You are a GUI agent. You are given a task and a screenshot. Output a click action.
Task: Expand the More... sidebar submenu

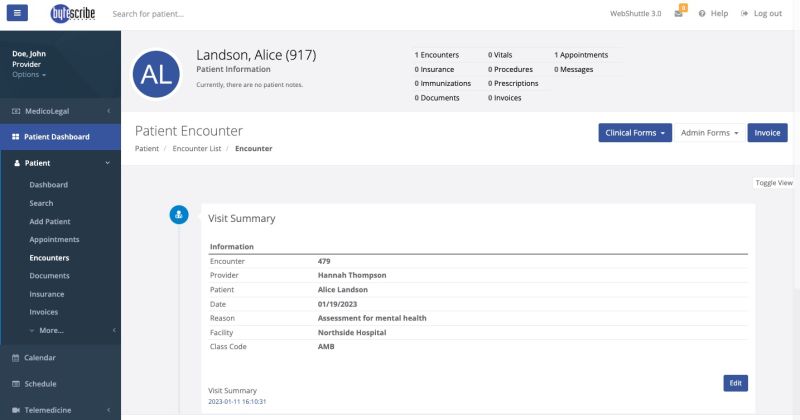coord(52,330)
